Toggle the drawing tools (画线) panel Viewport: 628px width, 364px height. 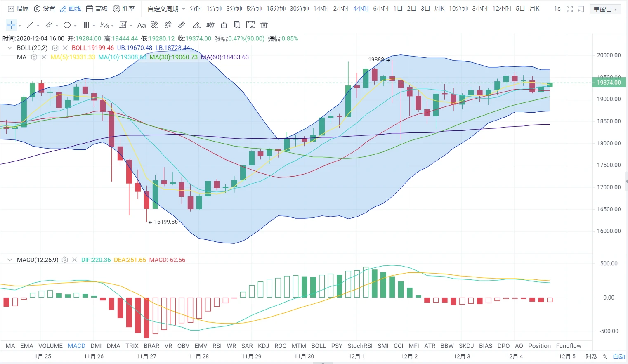tap(71, 9)
